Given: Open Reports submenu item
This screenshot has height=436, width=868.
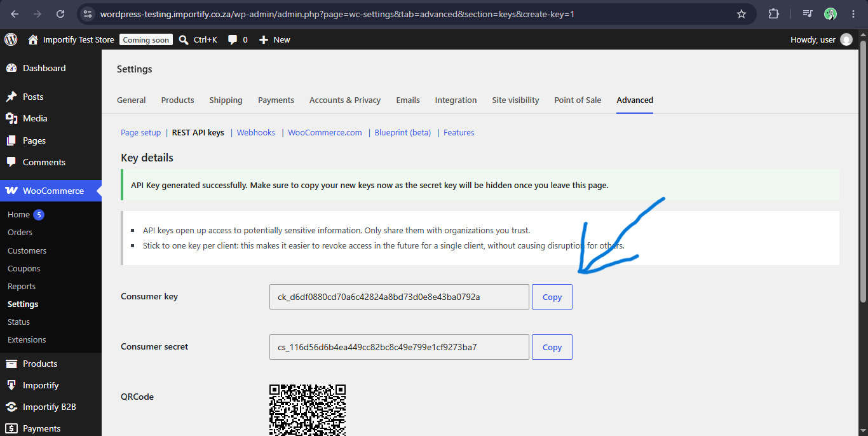Looking at the screenshot, I should pos(22,286).
